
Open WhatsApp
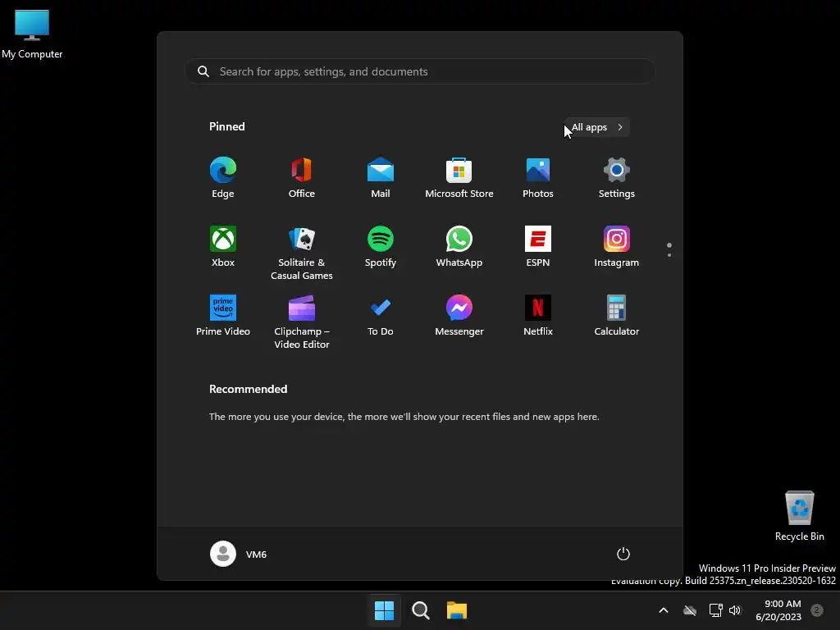[459, 246]
